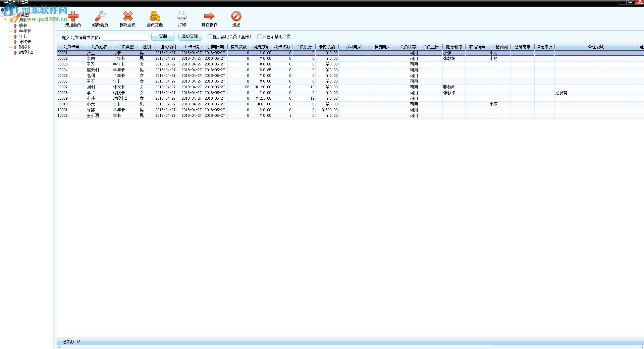Click the 性别 column header
This screenshot has height=349, width=644.
pyautogui.click(x=147, y=47)
